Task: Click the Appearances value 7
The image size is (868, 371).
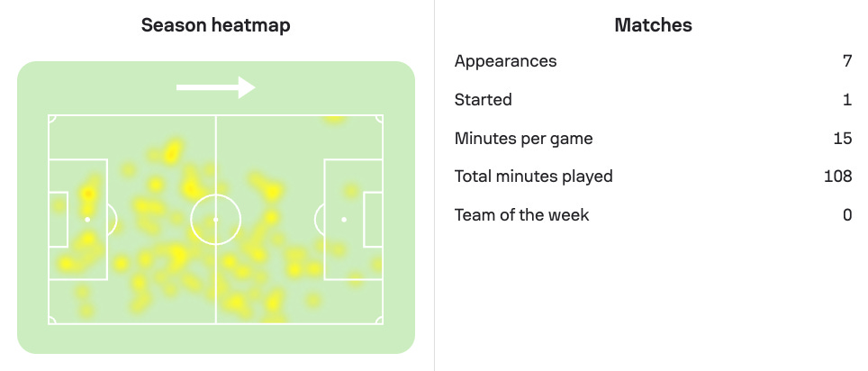Action: click(x=847, y=61)
